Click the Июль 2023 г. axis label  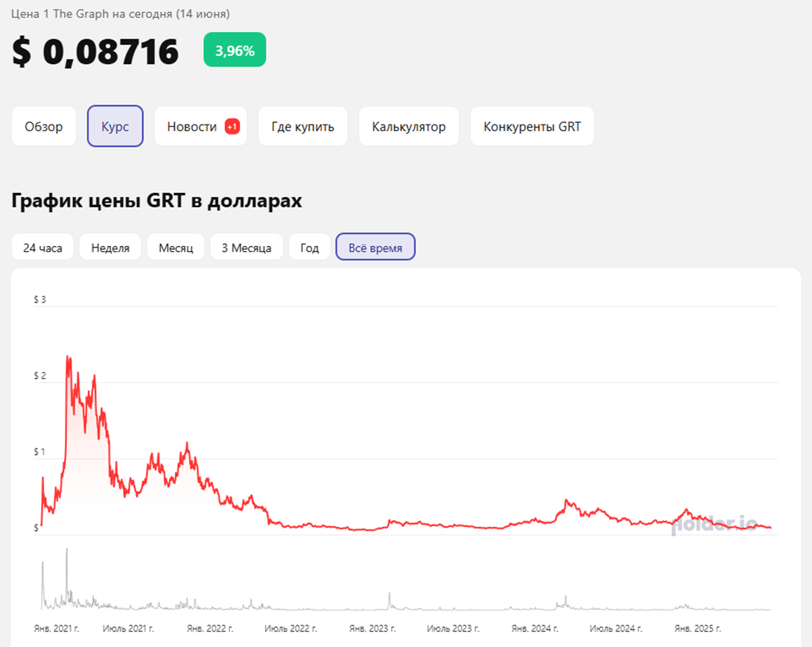453,628
